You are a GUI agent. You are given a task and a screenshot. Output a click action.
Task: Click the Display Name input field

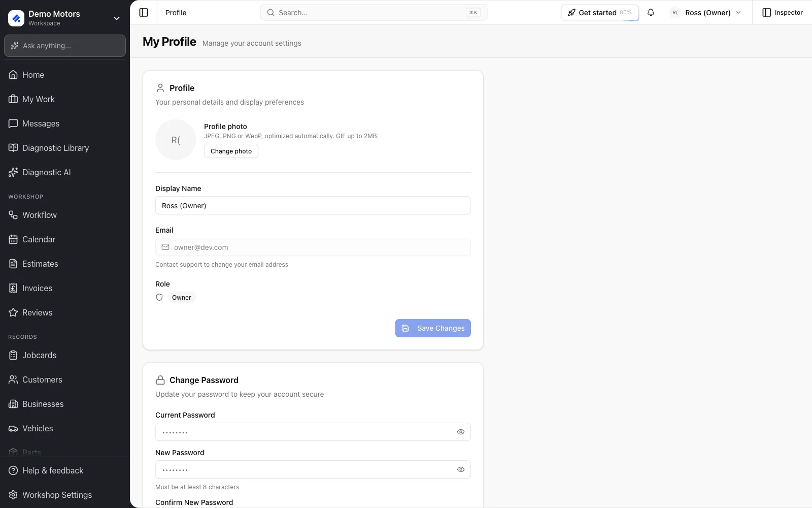tap(313, 206)
